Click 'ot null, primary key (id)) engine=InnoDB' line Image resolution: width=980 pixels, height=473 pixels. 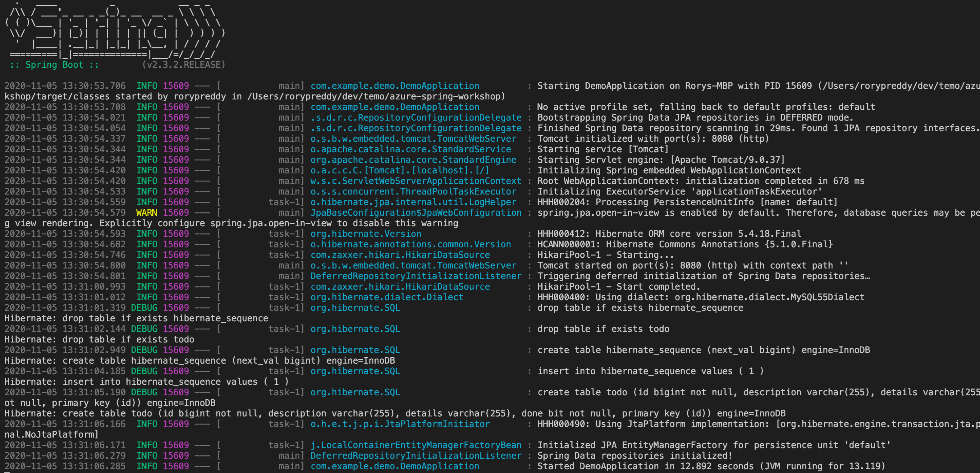click(x=110, y=403)
